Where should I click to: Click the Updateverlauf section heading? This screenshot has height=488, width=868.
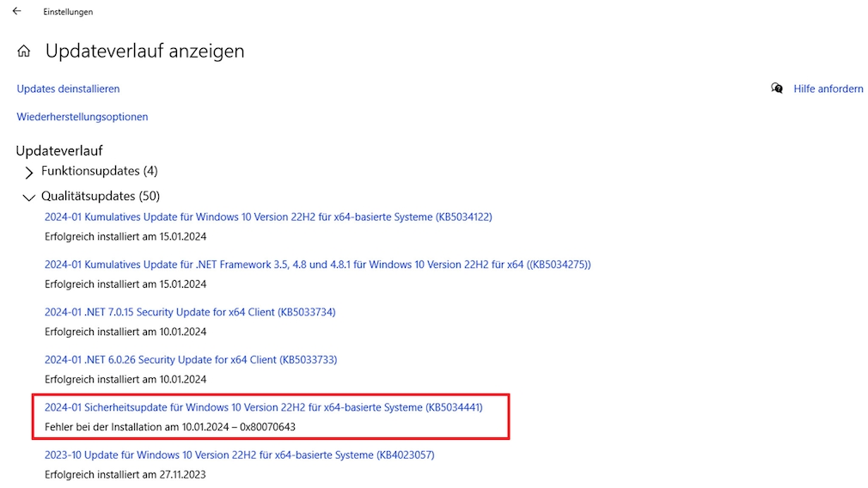click(x=59, y=150)
